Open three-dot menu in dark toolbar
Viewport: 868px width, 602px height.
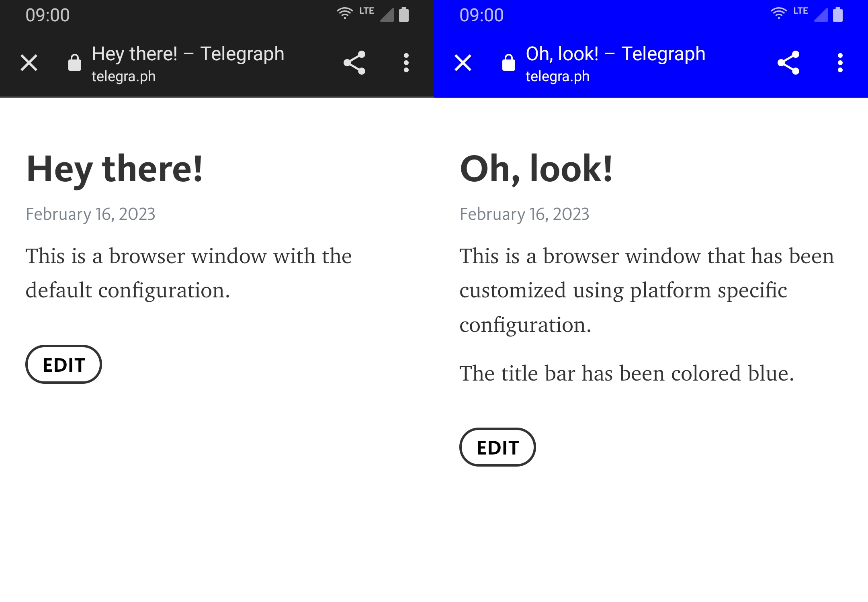[x=406, y=63]
